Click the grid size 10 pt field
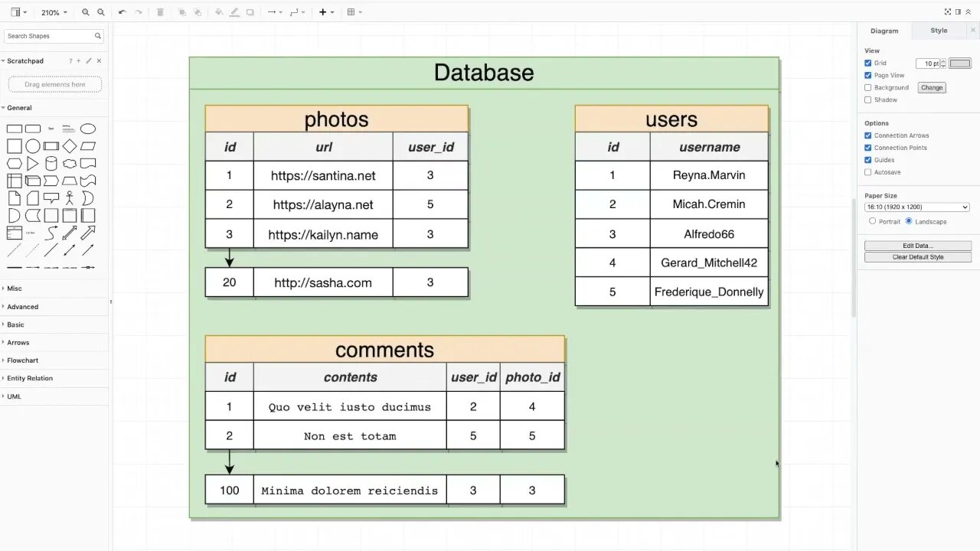The width and height of the screenshot is (980, 551). [x=928, y=64]
